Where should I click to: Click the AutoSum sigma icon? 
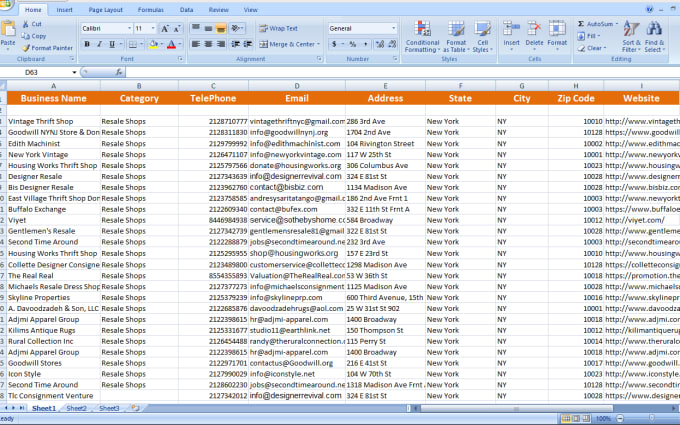tap(581, 24)
